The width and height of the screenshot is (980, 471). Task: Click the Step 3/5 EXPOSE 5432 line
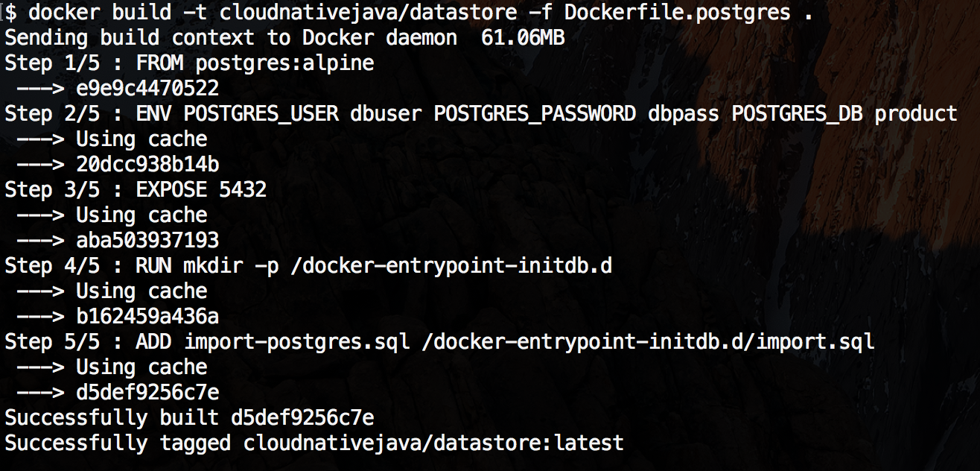click(x=136, y=190)
